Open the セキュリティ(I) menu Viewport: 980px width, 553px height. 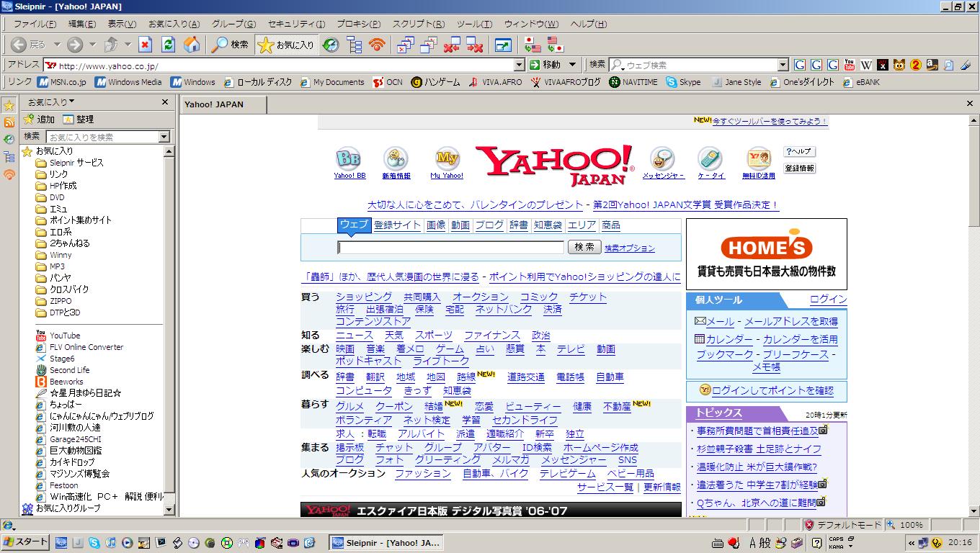tap(296, 24)
